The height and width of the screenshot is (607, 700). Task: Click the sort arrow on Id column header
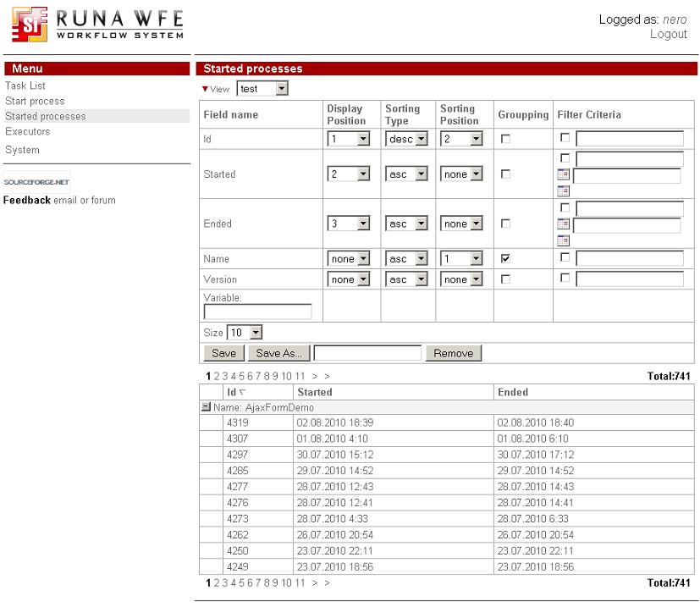[241, 391]
